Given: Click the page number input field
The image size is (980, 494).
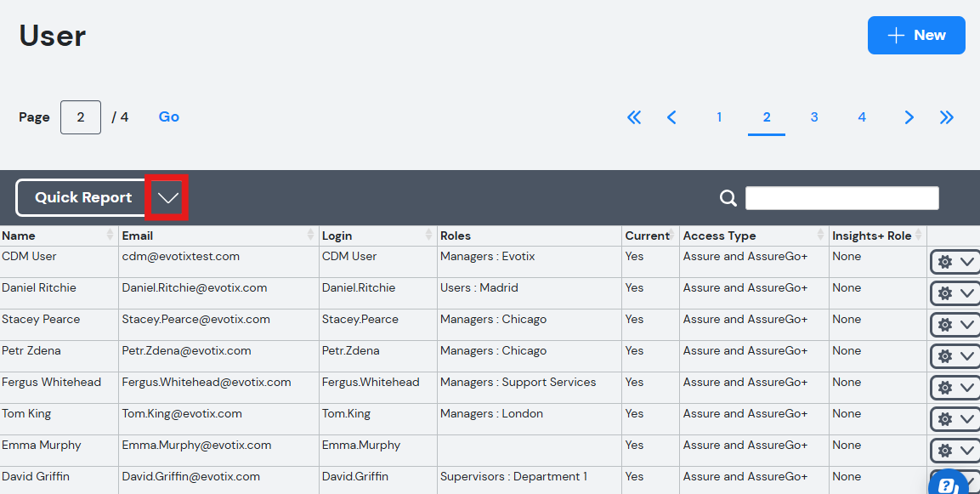Looking at the screenshot, I should click(81, 117).
